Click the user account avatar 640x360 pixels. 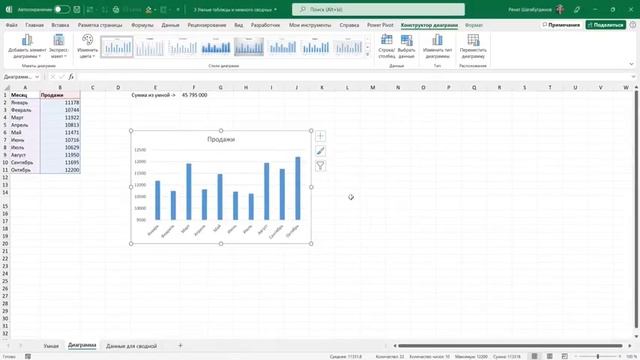[x=560, y=9]
